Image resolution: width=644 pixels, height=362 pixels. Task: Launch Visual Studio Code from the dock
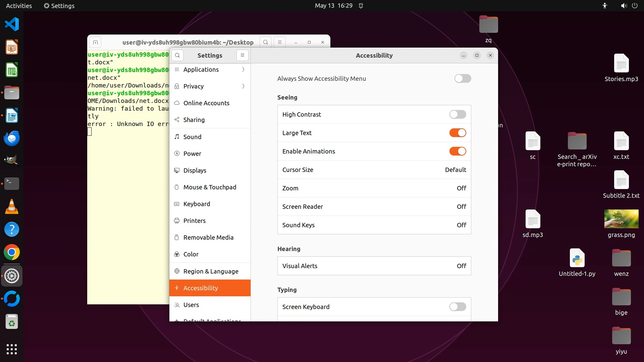click(12, 24)
